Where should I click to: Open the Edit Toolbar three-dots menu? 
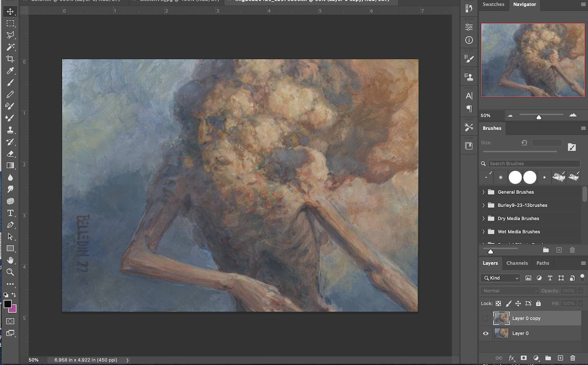pos(10,284)
